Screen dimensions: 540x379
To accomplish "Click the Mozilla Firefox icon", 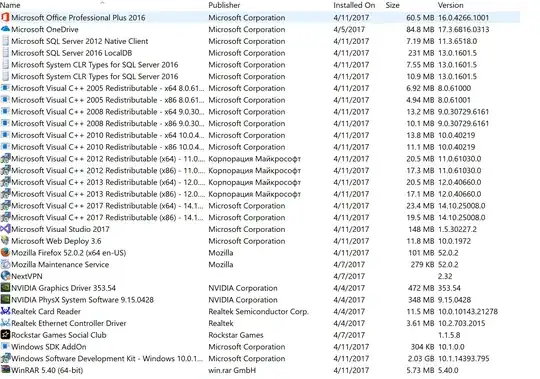I will pyautogui.click(x=5, y=252).
